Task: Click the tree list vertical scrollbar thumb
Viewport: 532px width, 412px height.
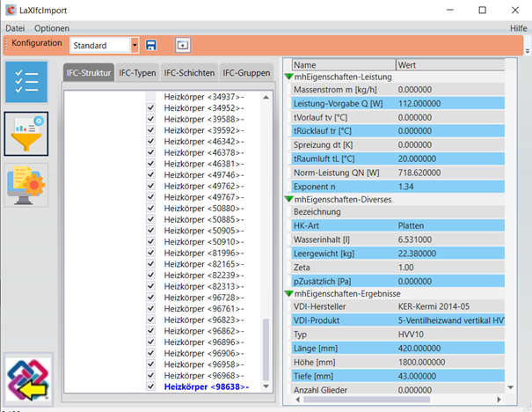Action: click(x=266, y=349)
